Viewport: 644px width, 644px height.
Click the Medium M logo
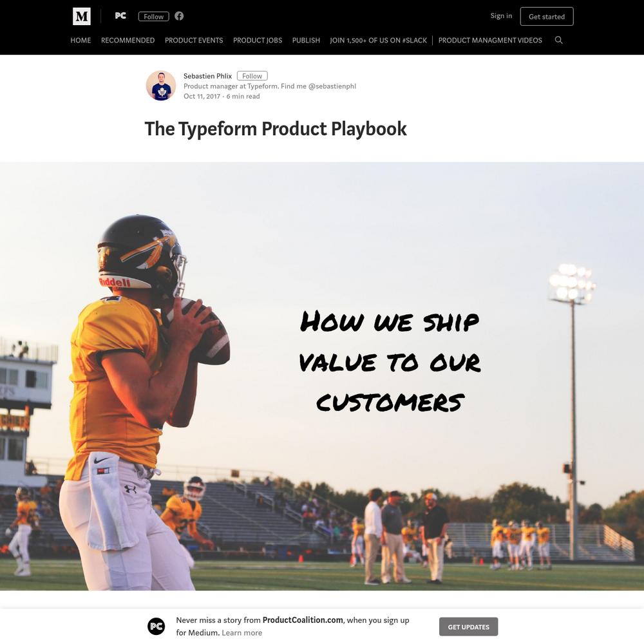tap(82, 17)
